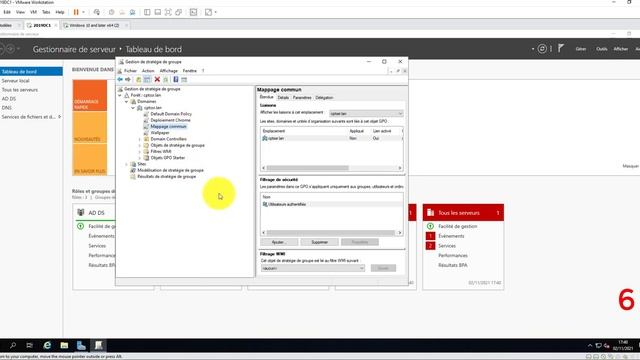
Task: Switch to Délégation tab
Action: point(324,98)
